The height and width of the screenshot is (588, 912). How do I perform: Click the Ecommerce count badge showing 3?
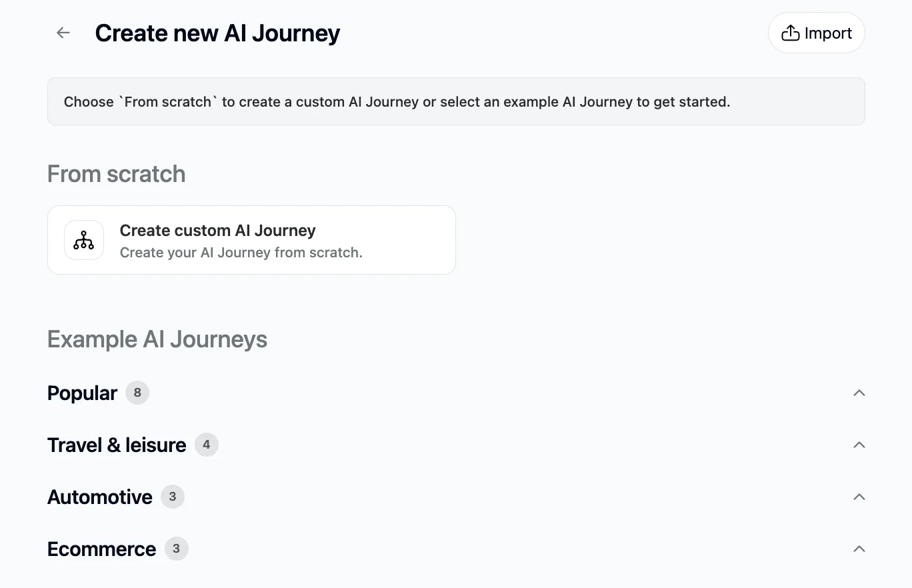177,549
